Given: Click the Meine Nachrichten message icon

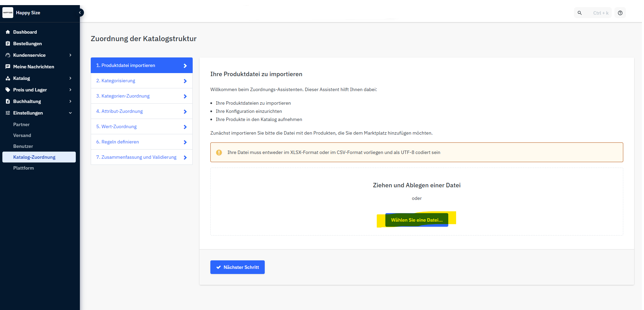Looking at the screenshot, I should [x=8, y=67].
